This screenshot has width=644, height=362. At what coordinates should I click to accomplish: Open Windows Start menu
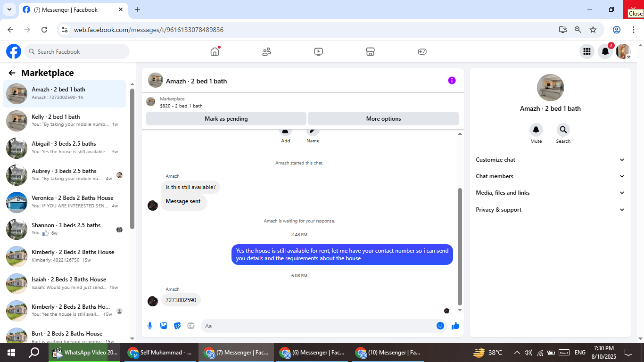pos(11,353)
